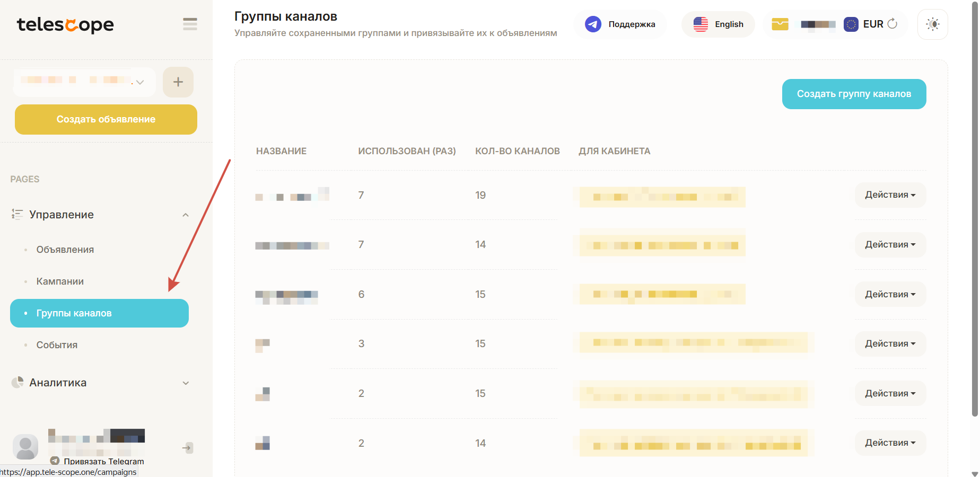The width and height of the screenshot is (980, 477).
Task: Expand the Аналитика section
Action: click(185, 383)
